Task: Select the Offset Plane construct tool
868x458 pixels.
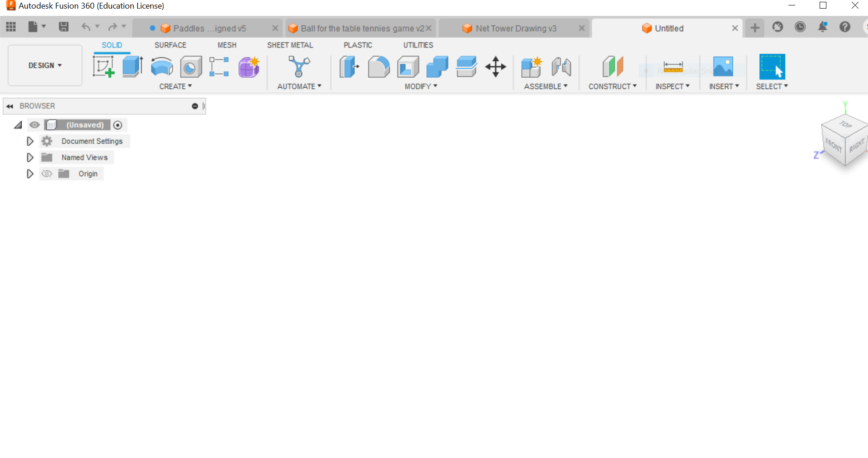Action: pyautogui.click(x=613, y=66)
